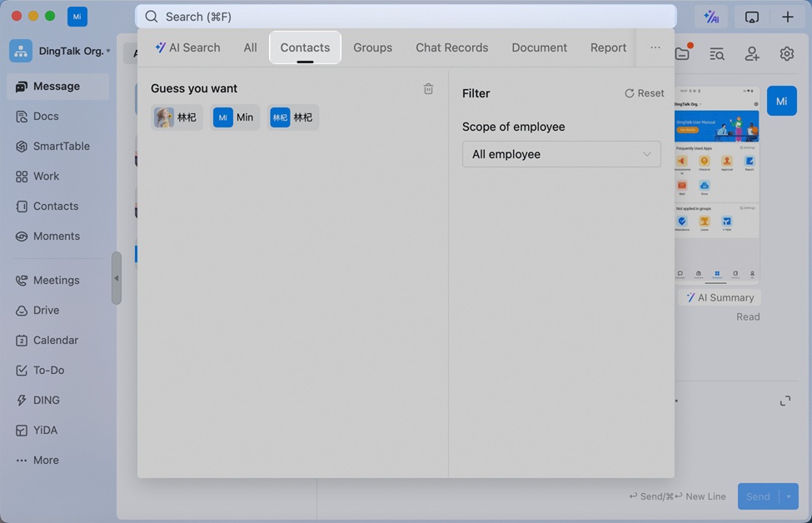Click the screen cast icon in title bar
The height and width of the screenshot is (523, 812).
[x=751, y=17]
